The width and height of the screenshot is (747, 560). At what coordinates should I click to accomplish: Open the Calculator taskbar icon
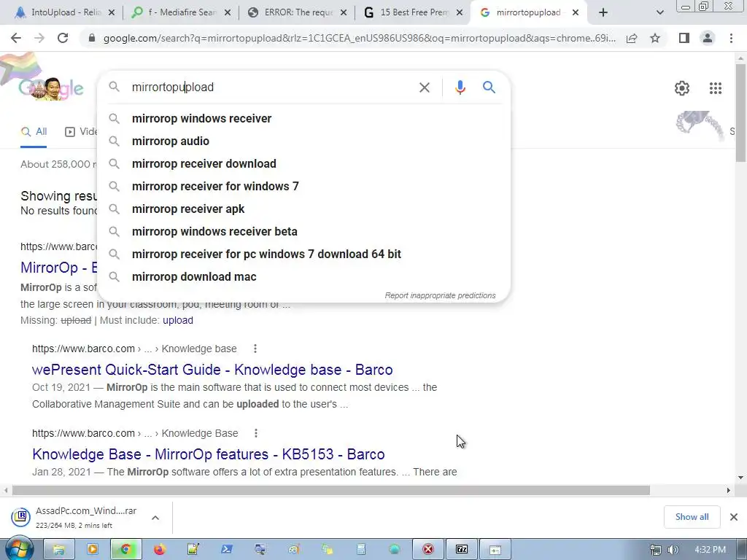pos(360,550)
